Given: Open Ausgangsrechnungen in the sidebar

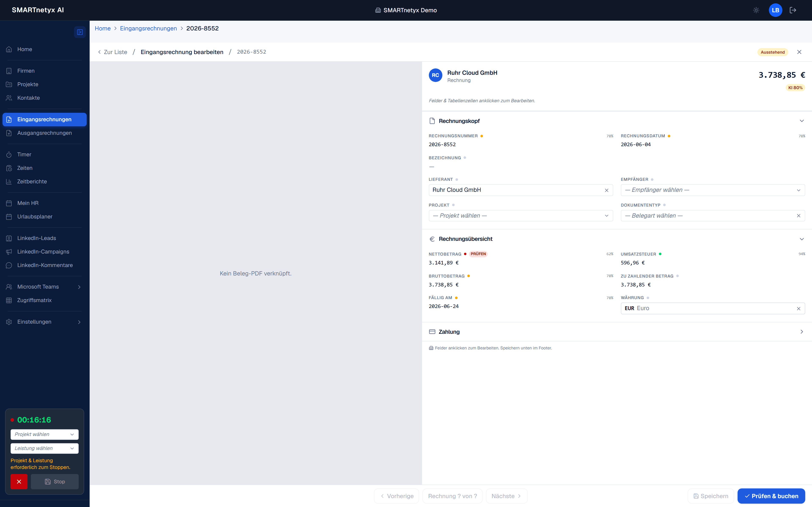Looking at the screenshot, I should click(x=44, y=133).
